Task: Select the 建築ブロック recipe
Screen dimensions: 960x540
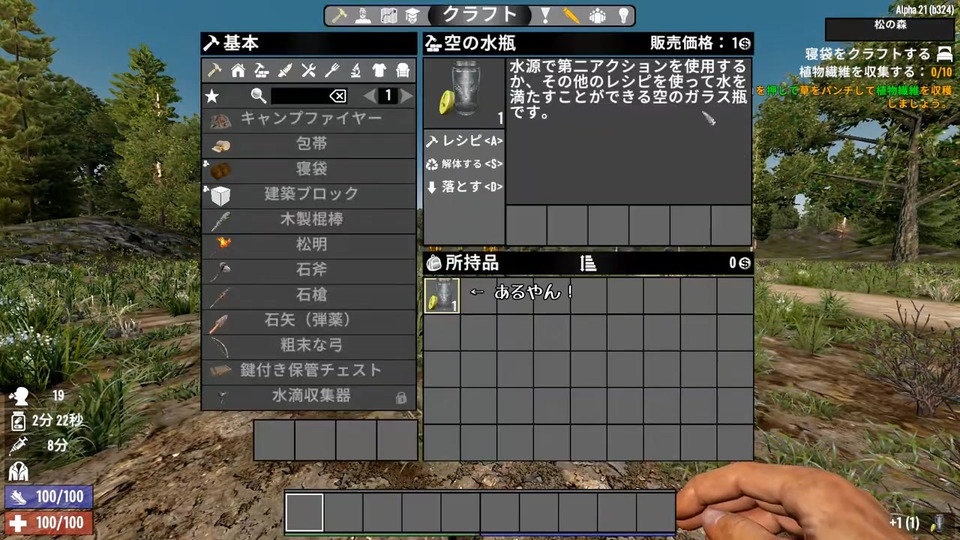Action: tap(309, 195)
